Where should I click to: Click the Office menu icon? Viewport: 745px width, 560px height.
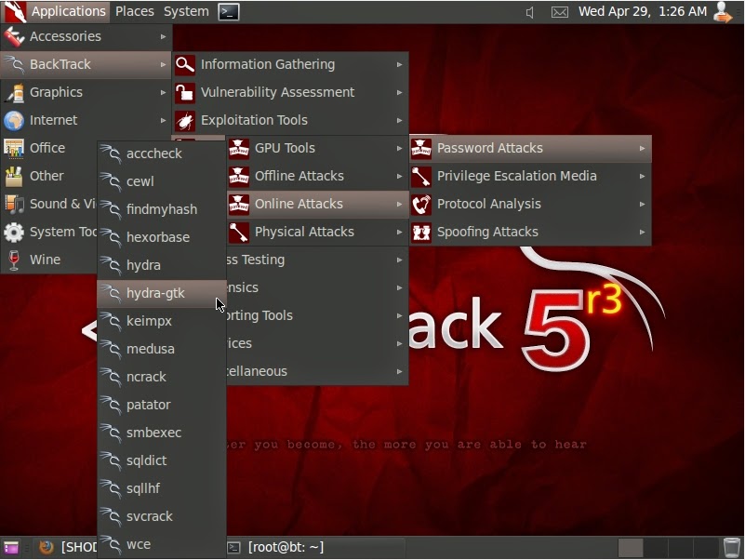click(x=14, y=148)
